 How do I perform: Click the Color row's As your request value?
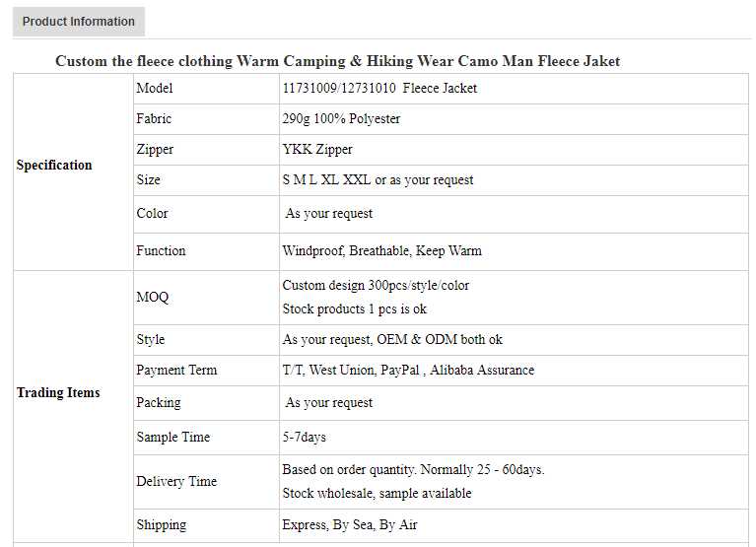[329, 214]
